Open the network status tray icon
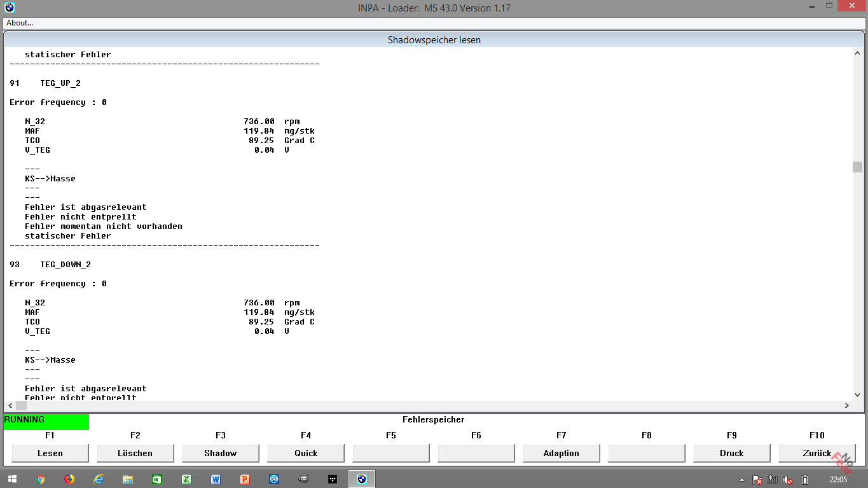Image resolution: width=868 pixels, height=488 pixels. click(773, 480)
